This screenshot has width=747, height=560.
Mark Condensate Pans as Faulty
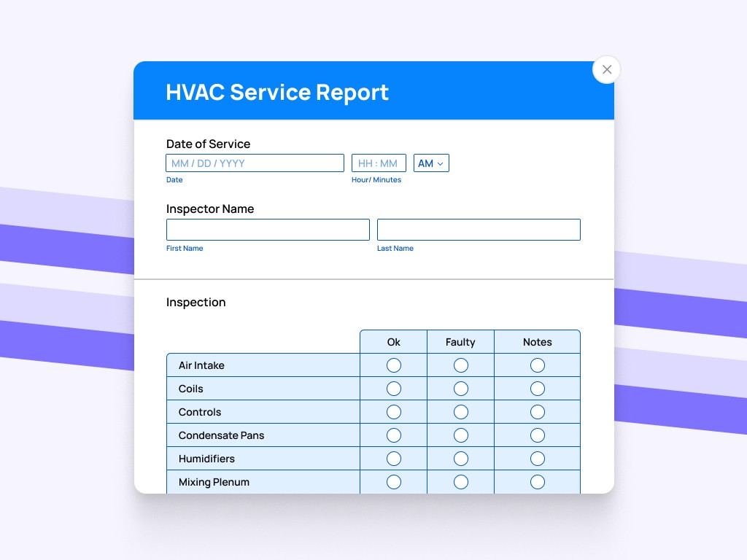click(x=461, y=435)
